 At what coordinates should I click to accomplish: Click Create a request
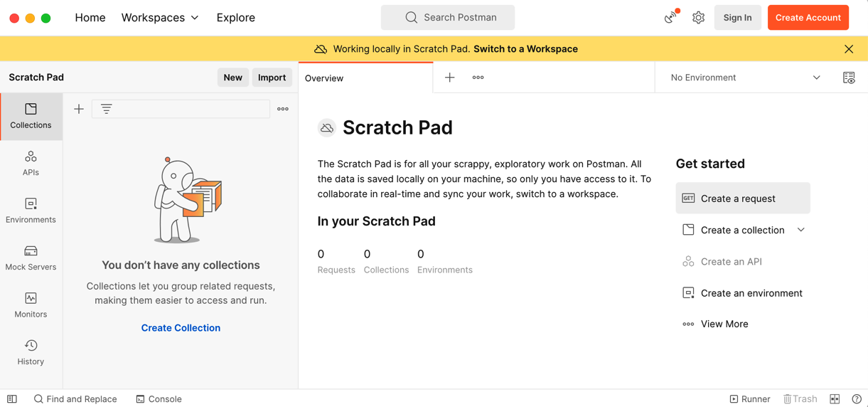pyautogui.click(x=743, y=199)
